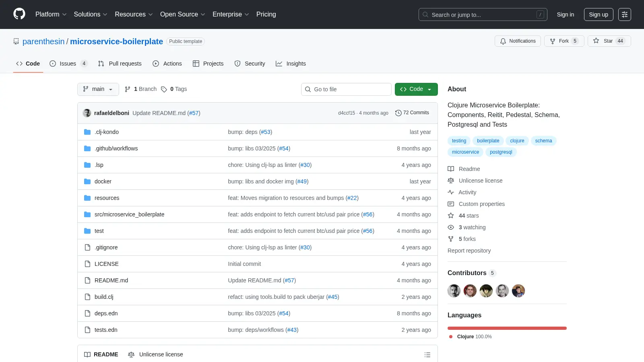Switch to the Security tab
The width and height of the screenshot is (644, 362).
pos(250,64)
